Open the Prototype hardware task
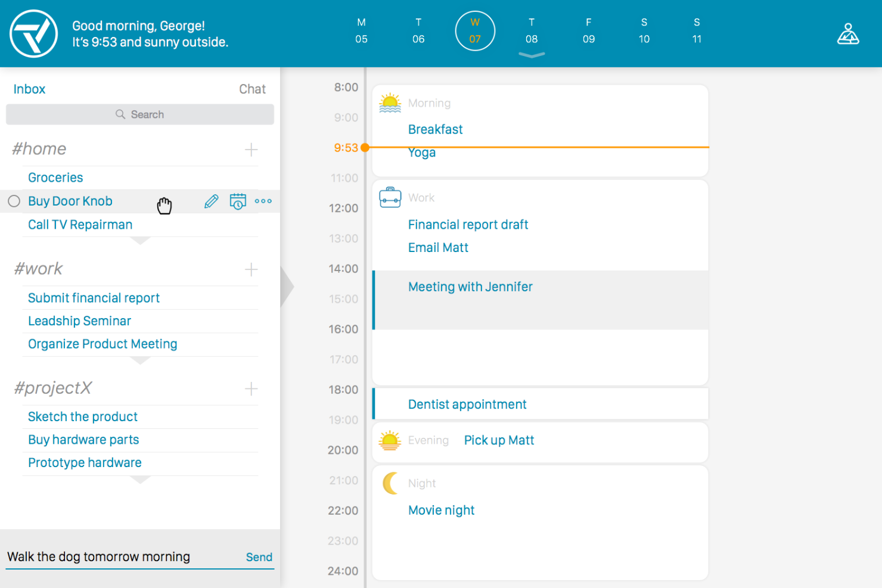This screenshot has width=882, height=588. (85, 463)
